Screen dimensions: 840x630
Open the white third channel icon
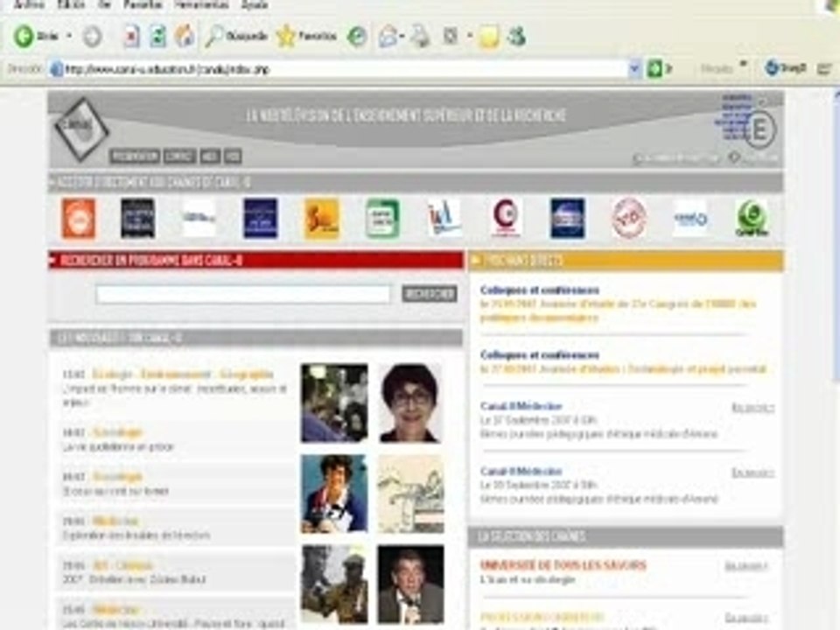(x=199, y=218)
